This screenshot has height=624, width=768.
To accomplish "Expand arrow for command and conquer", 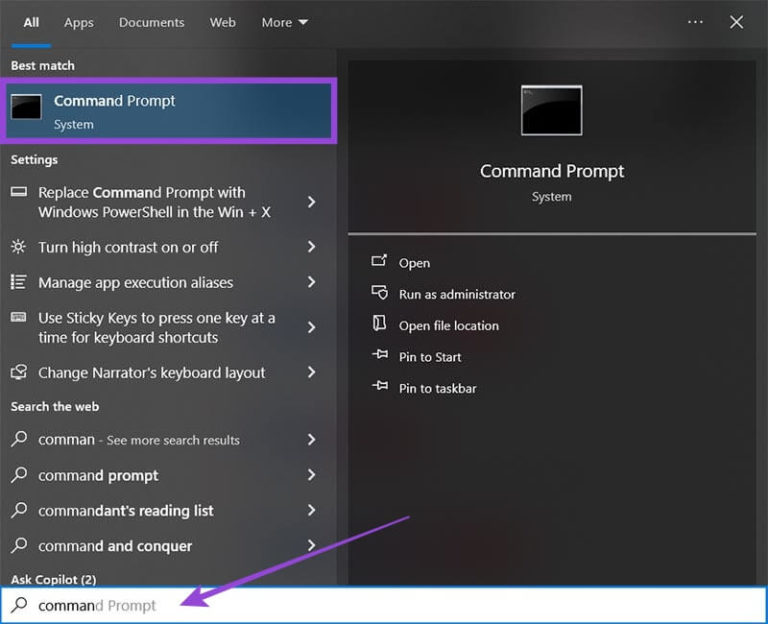I will click(312, 545).
